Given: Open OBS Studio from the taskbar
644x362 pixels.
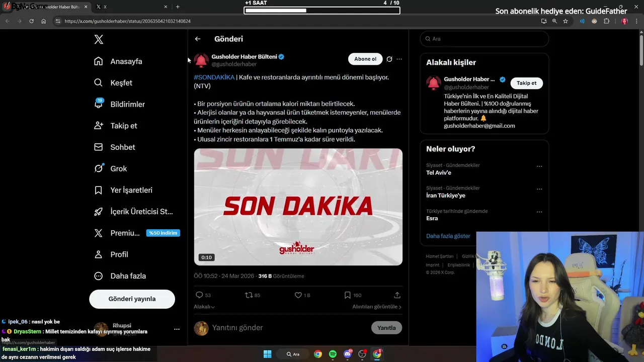Looking at the screenshot, I should (x=362, y=354).
